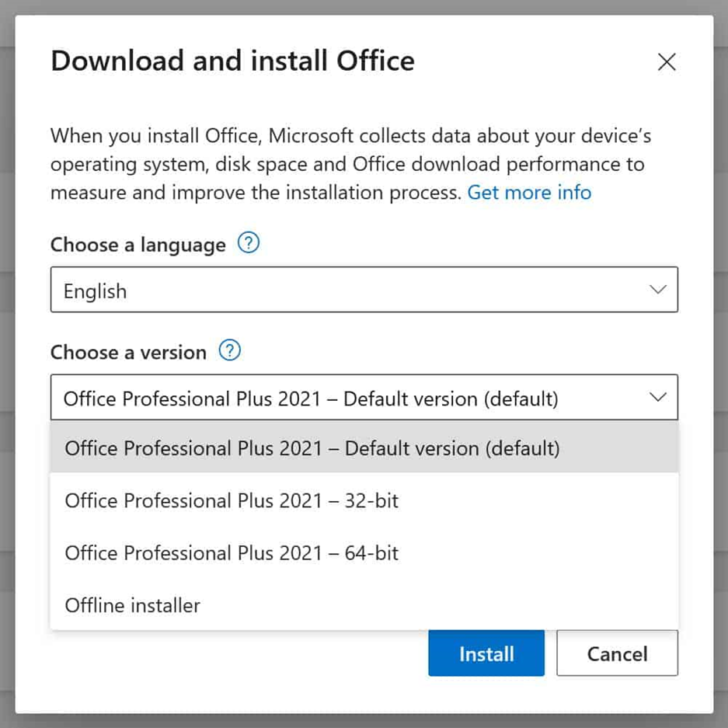
Task: Click the chevron arrow in language field
Action: [657, 290]
